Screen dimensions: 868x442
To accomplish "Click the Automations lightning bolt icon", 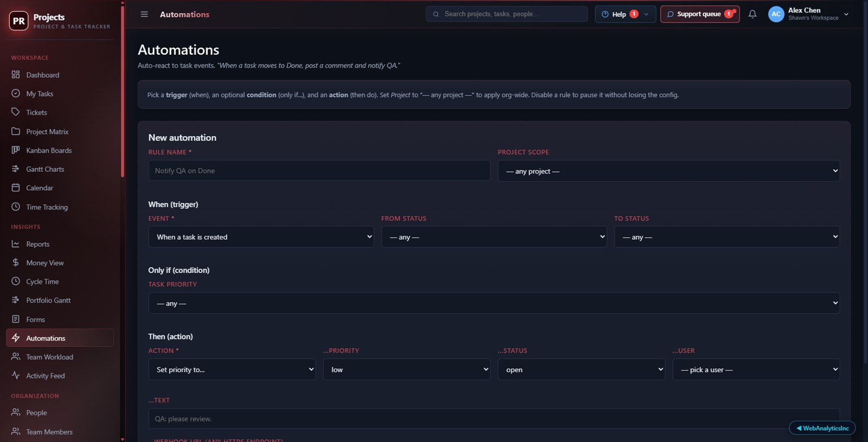I will click(x=16, y=338).
